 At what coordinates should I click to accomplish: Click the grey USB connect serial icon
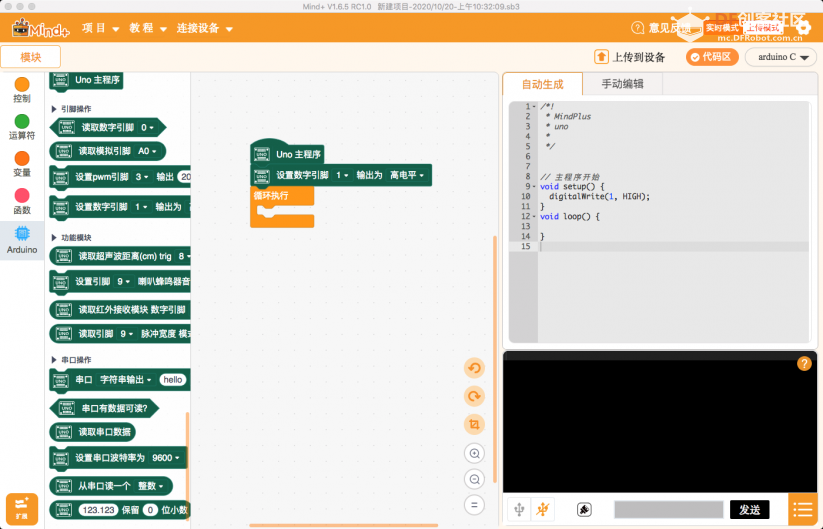point(519,509)
